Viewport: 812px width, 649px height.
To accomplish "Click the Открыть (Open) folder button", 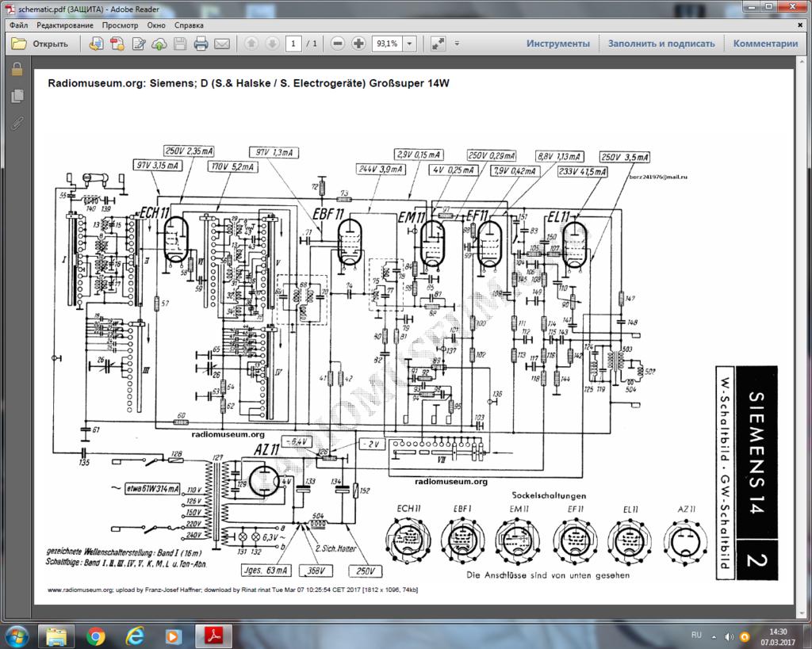I will tap(40, 44).
